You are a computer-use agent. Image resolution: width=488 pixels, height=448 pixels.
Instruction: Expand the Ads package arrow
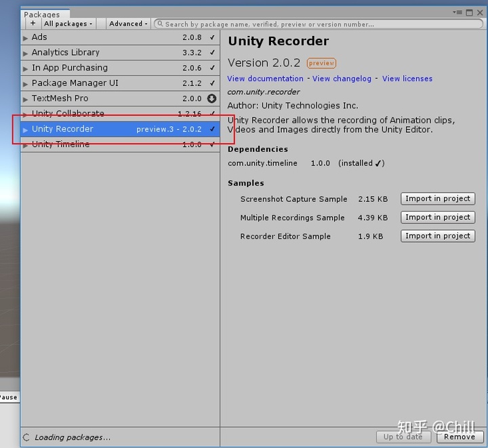point(25,38)
